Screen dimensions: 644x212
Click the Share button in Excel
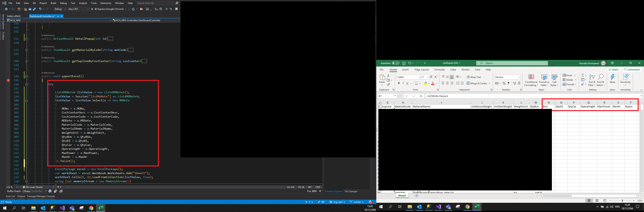tap(613, 69)
